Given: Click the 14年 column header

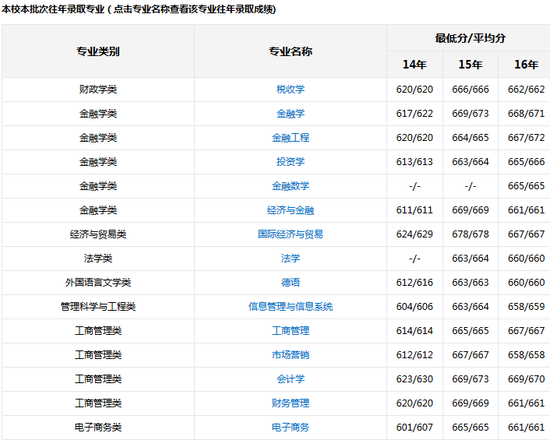Looking at the screenshot, I should pyautogui.click(x=415, y=65).
